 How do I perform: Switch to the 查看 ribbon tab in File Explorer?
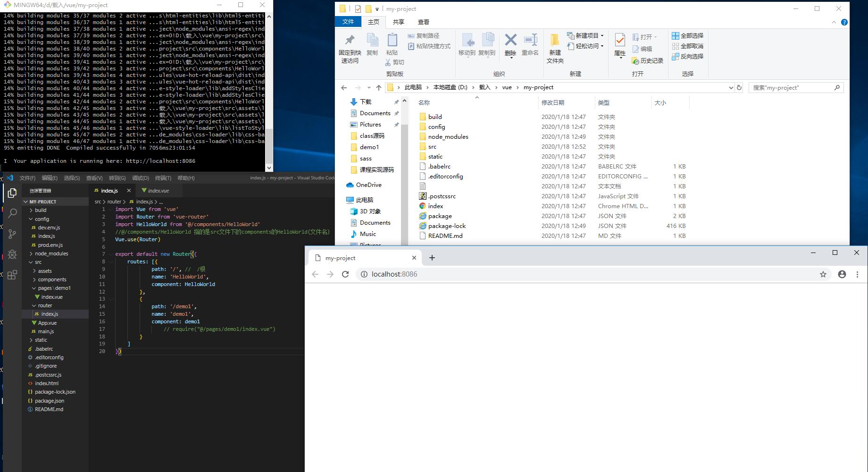coord(424,22)
